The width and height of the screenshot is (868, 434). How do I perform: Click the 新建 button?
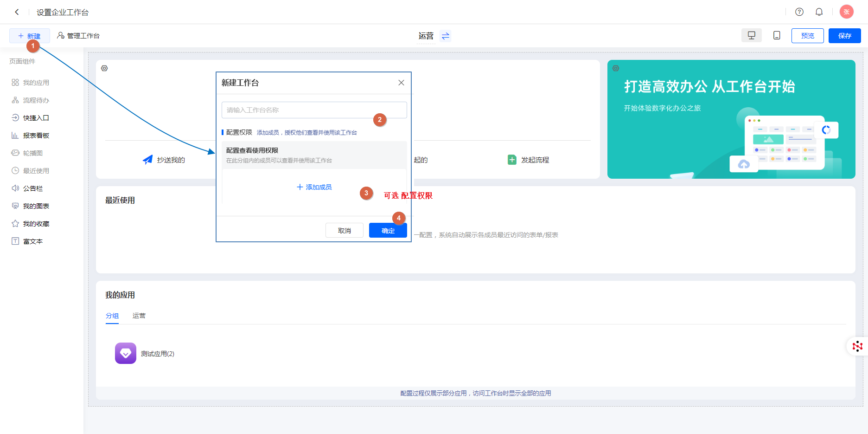coord(29,36)
